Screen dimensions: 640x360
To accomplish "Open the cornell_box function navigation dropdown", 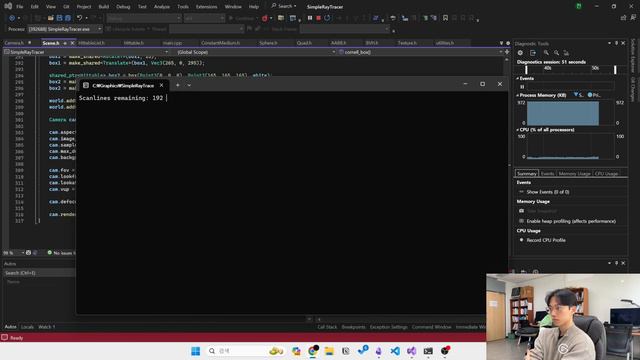I will [x=421, y=52].
